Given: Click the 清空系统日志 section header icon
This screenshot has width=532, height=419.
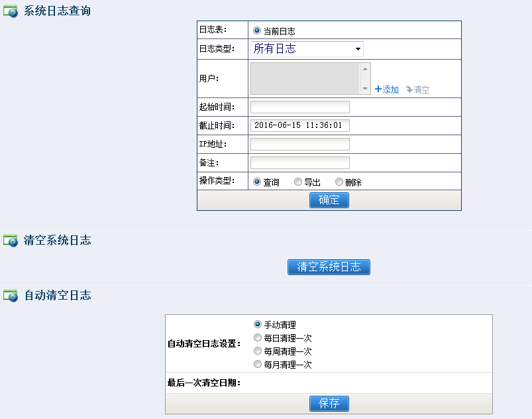Looking at the screenshot, I should 11,241.
